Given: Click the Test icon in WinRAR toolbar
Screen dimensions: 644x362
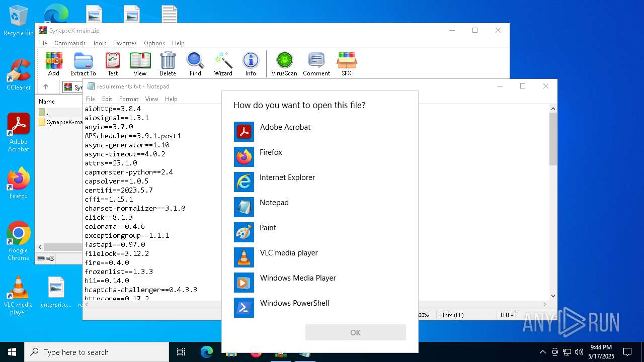Looking at the screenshot, I should click(113, 64).
